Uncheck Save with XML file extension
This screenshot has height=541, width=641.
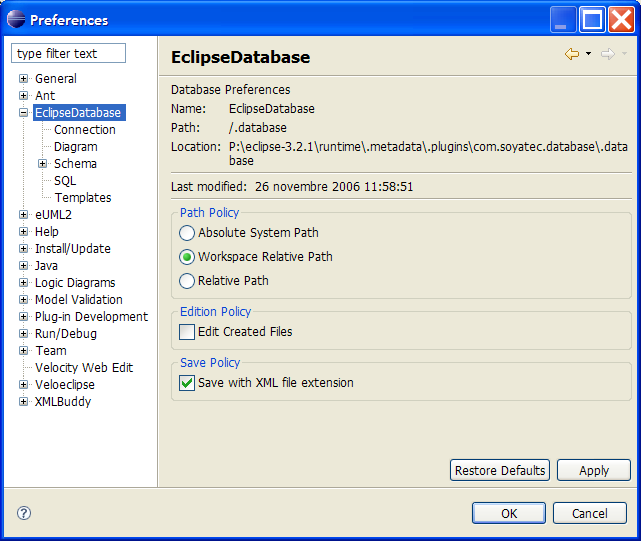pyautogui.click(x=187, y=383)
